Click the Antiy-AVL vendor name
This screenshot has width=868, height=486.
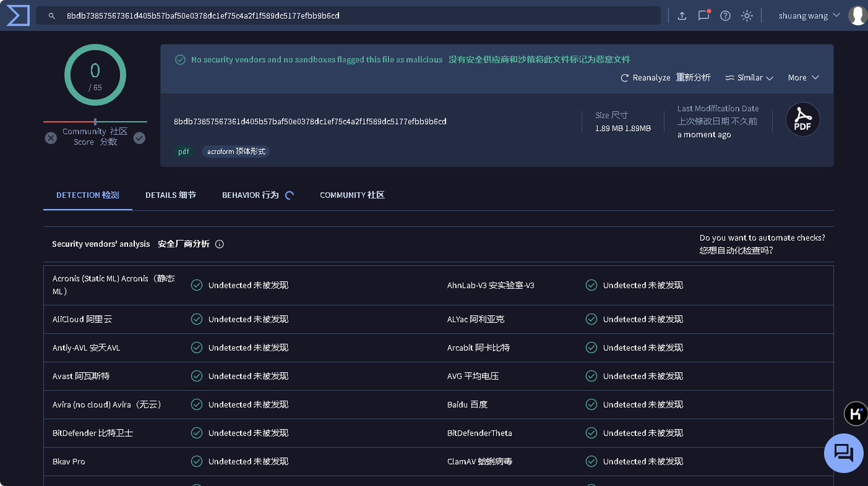pyautogui.click(x=86, y=348)
